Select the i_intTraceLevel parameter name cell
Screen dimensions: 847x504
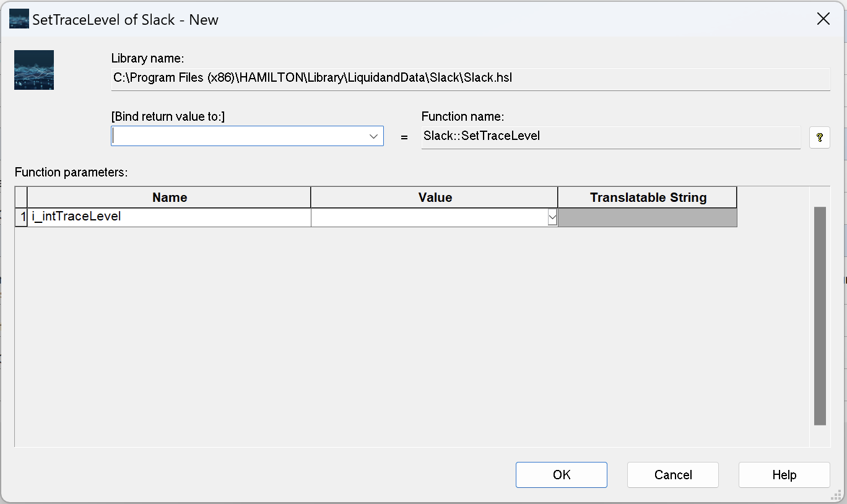point(169,217)
